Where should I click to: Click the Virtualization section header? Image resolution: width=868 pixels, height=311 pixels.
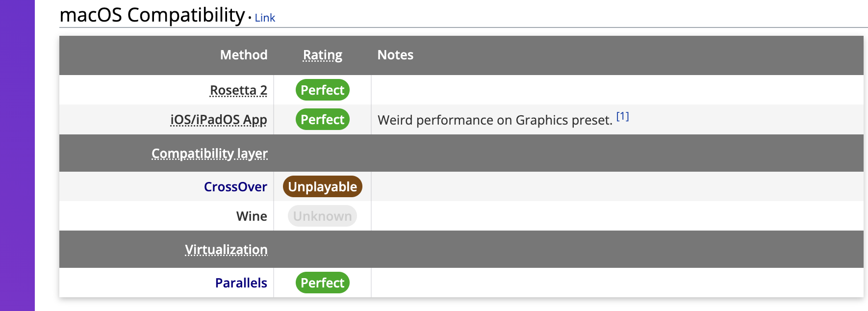[226, 250]
